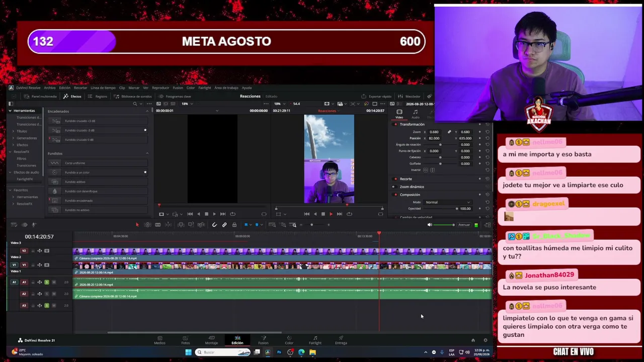Add a marker with the blue marker icon
This screenshot has height=362, width=644.
(257, 225)
